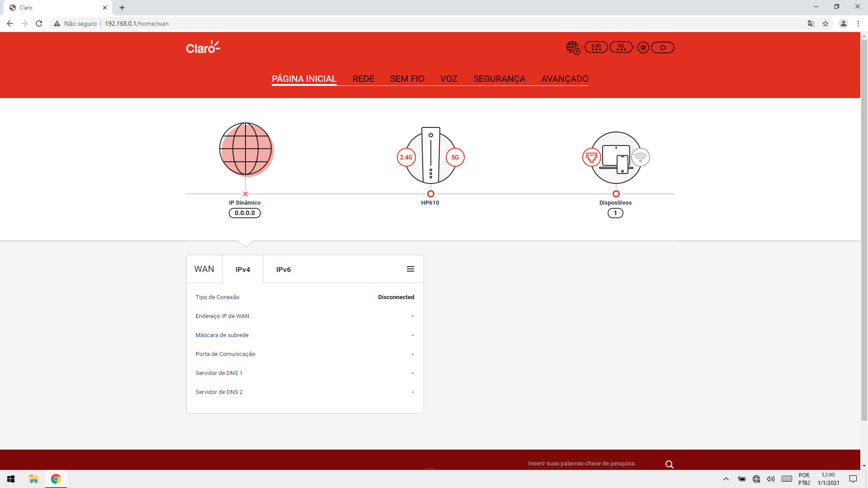The width and height of the screenshot is (868, 488).
Task: Click the page vertical scrollbar
Action: [864, 230]
